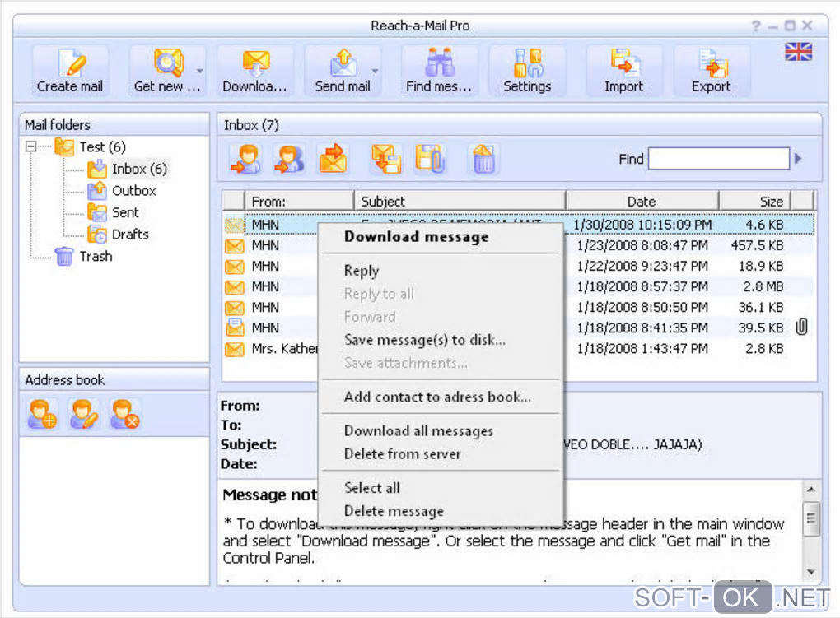Click the Save attachments paperclip disk icon

430,159
